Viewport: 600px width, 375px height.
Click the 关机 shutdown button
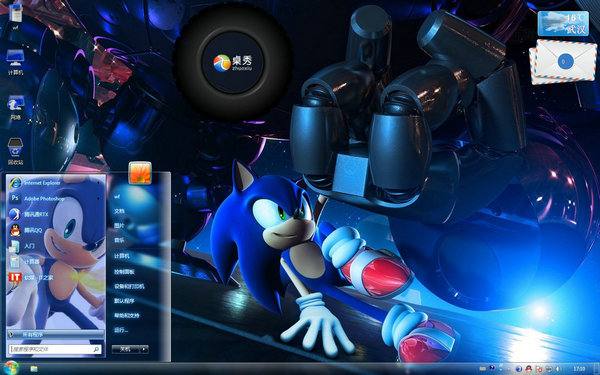(x=126, y=349)
